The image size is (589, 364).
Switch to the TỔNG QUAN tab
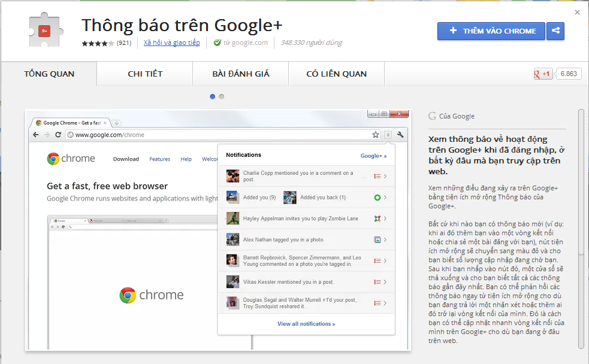point(49,74)
